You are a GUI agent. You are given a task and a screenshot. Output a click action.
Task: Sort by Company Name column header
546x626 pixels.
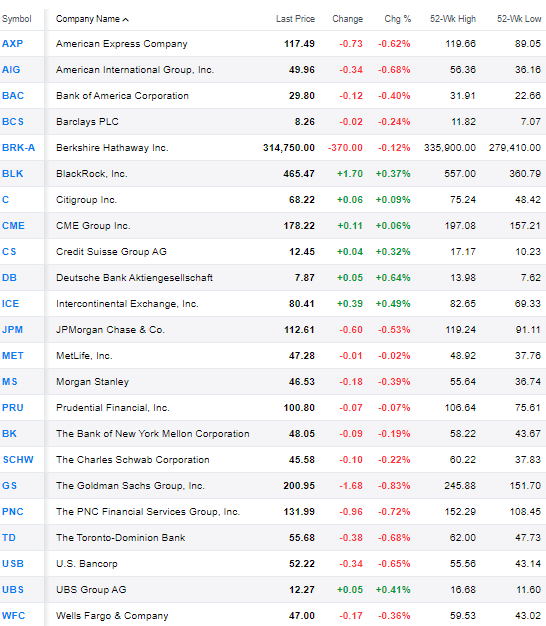(x=87, y=19)
